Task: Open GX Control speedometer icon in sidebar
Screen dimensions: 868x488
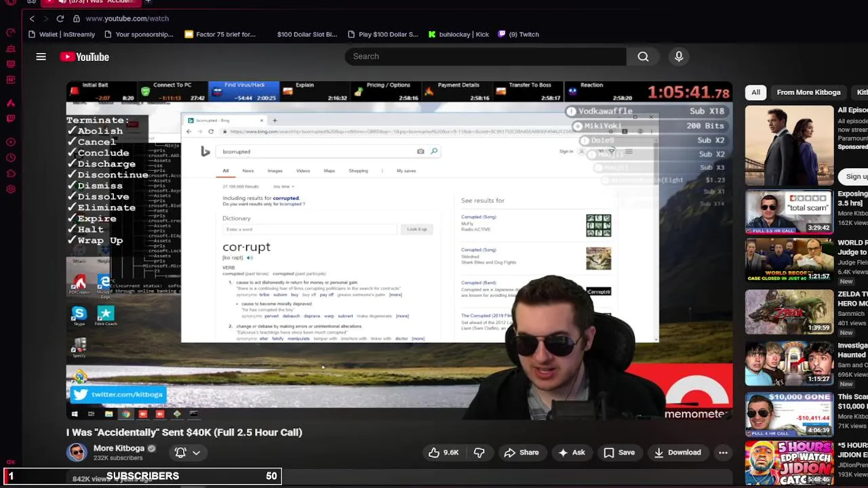Action: pyautogui.click(x=11, y=33)
